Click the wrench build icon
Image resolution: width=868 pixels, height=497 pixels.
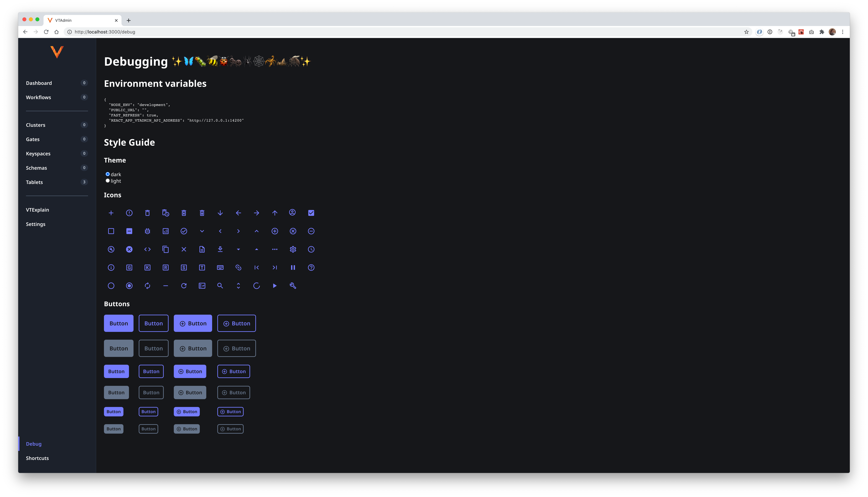click(293, 286)
